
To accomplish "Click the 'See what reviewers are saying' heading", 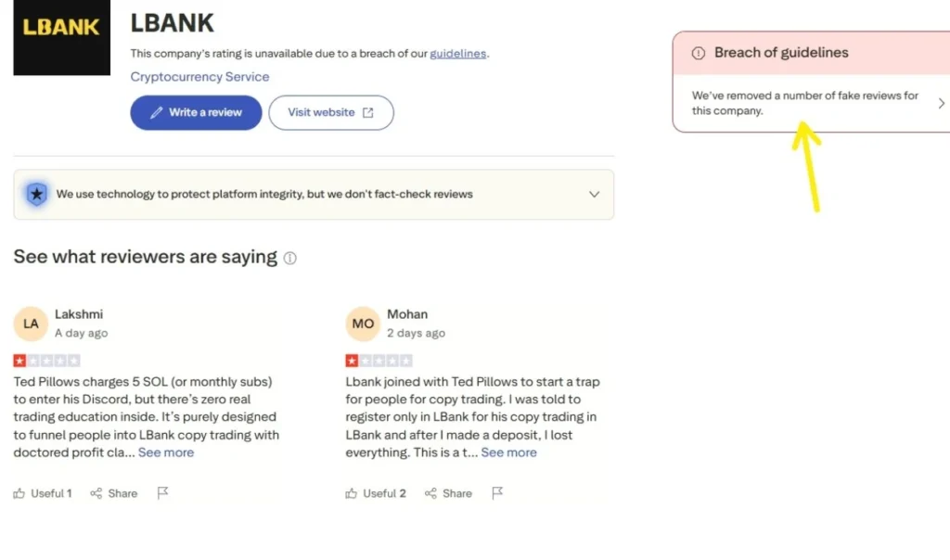I will [146, 257].
